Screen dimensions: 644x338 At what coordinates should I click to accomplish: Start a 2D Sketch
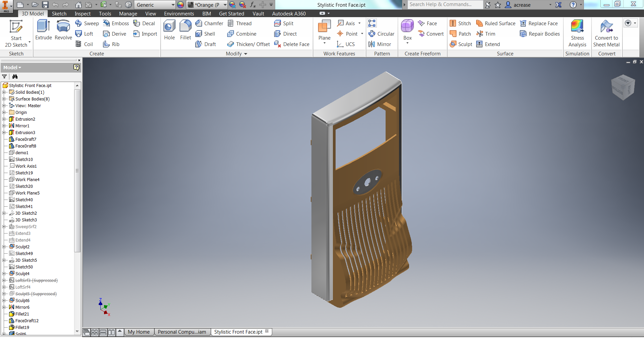[x=16, y=33]
